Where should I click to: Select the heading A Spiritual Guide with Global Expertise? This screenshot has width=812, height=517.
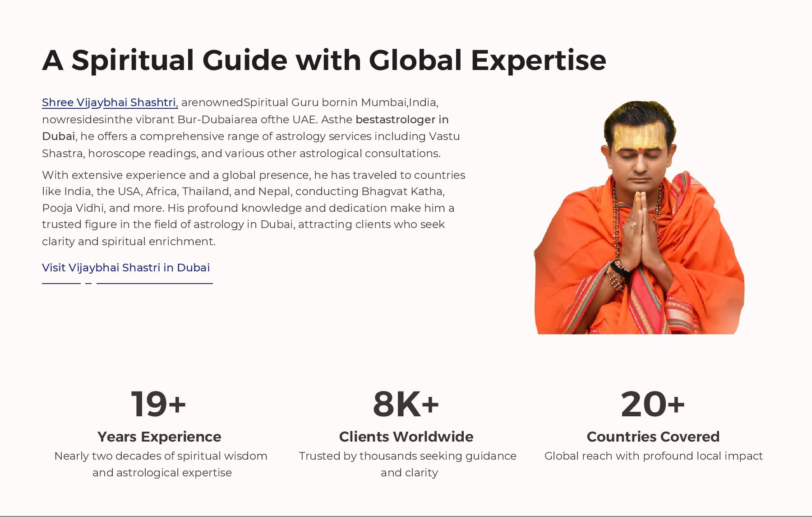(324, 60)
